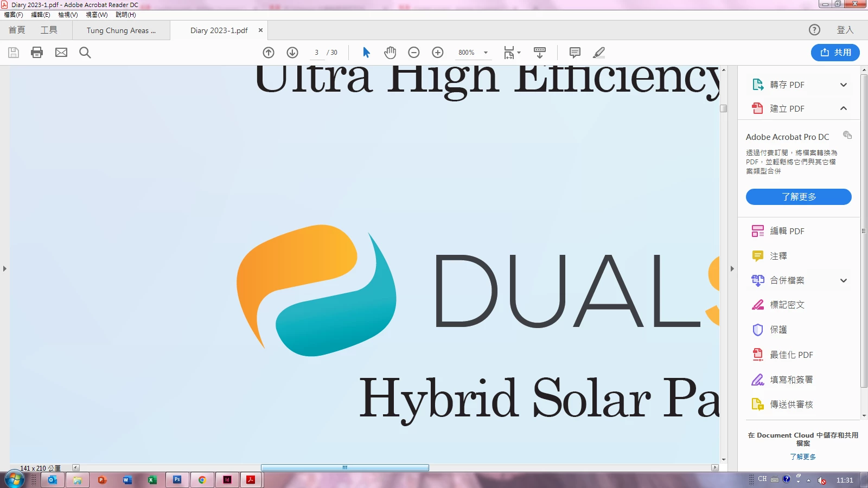Open InDesign from the taskbar
The height and width of the screenshot is (488, 868).
pyautogui.click(x=227, y=480)
